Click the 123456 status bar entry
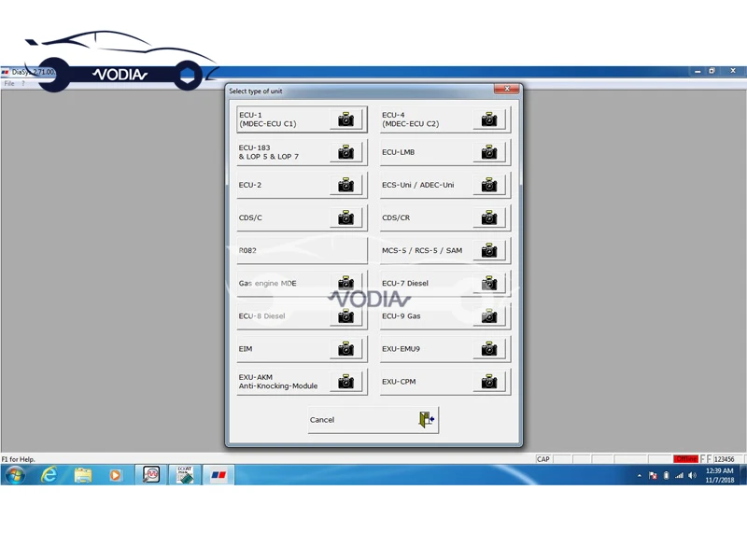The width and height of the screenshot is (747, 560). 725,459
